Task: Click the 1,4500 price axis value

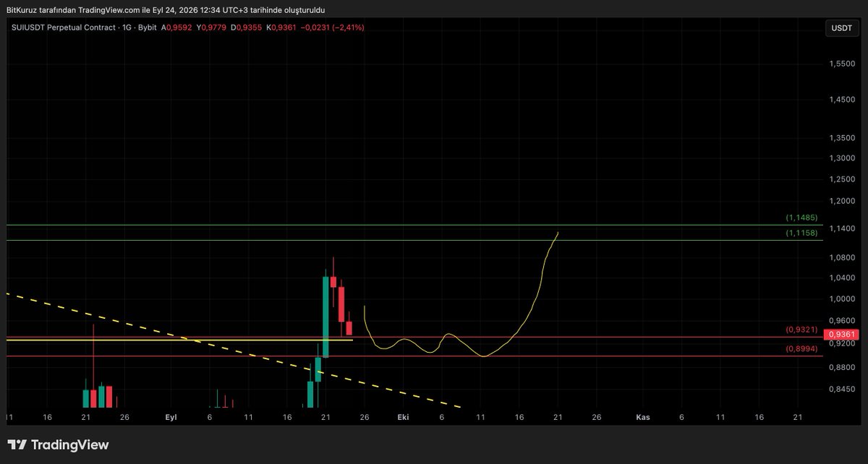Action: (842, 100)
